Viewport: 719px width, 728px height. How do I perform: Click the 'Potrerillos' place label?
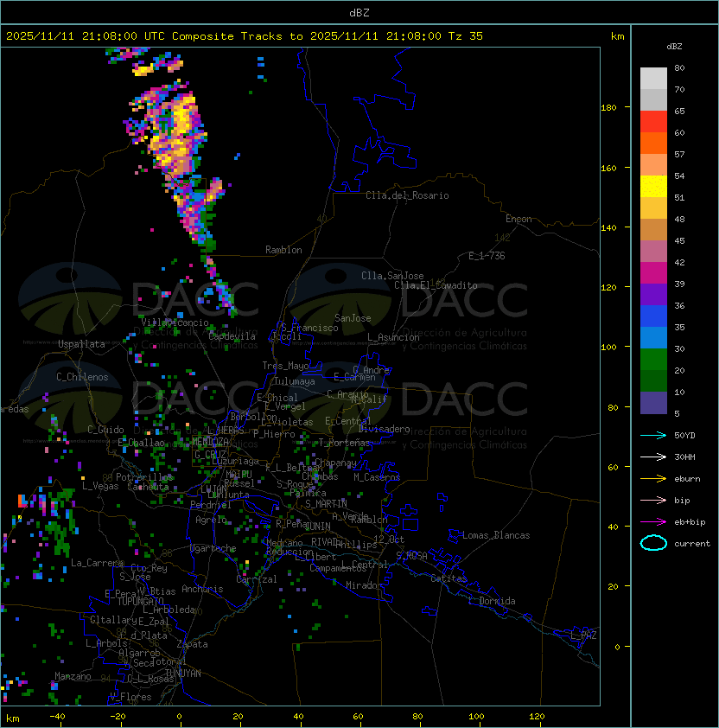tap(144, 477)
